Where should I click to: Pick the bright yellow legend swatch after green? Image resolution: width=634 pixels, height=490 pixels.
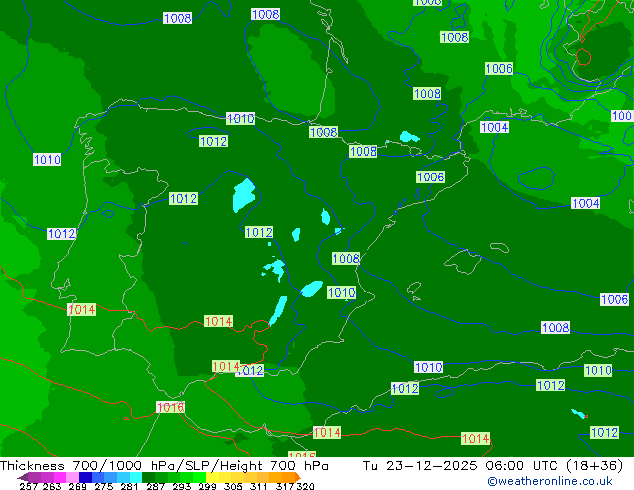coord(212,477)
